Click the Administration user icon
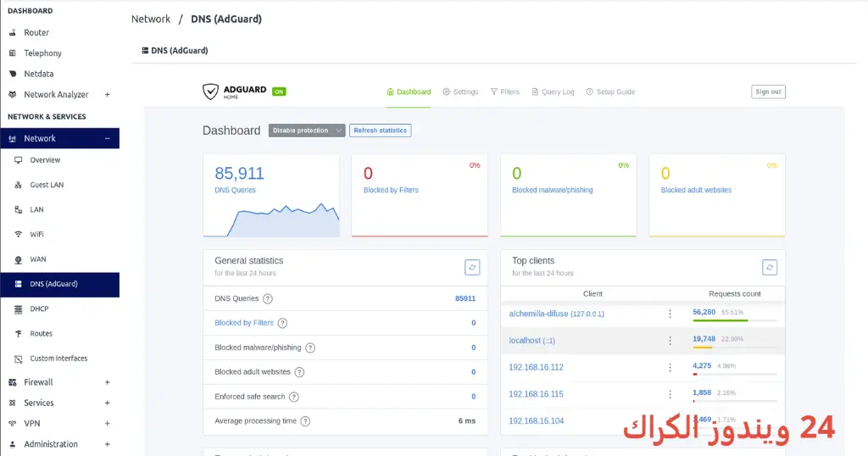868x456 pixels. 12,444
